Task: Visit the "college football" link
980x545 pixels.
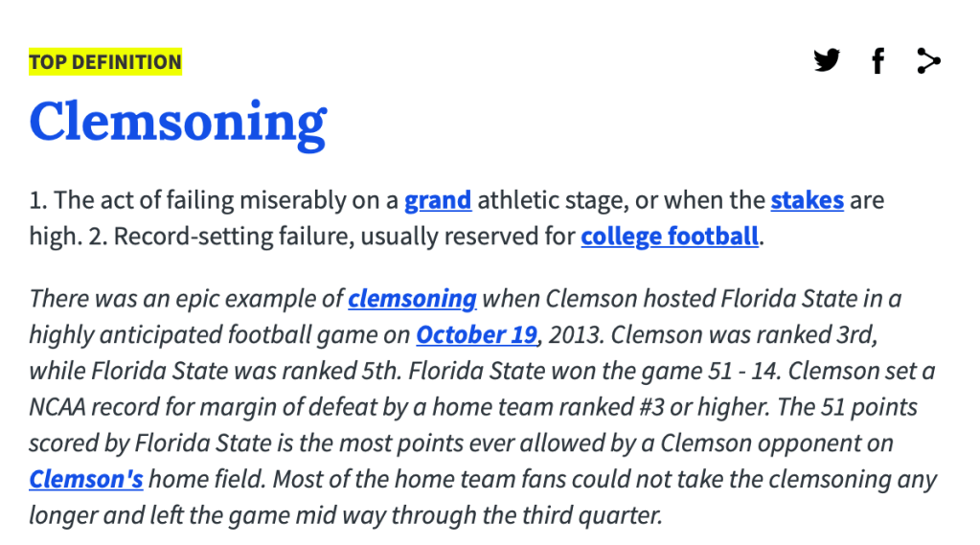Action: 670,236
